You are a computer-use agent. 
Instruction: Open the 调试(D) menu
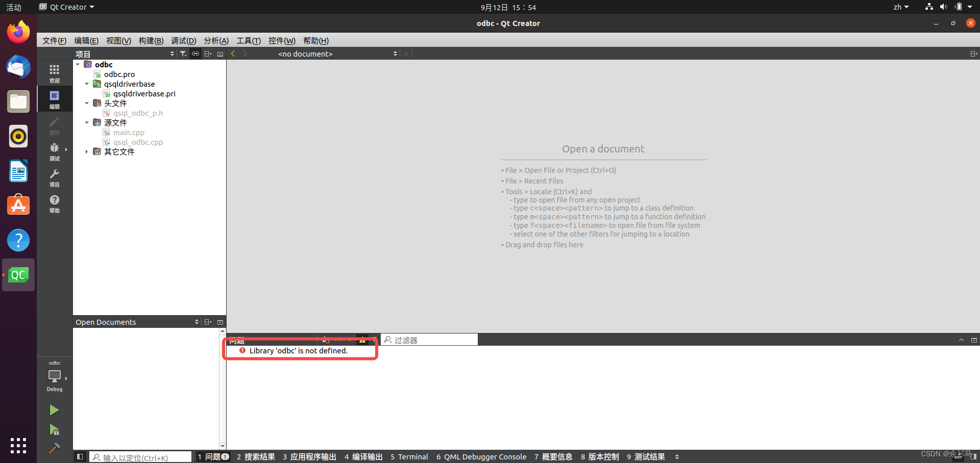[183, 41]
